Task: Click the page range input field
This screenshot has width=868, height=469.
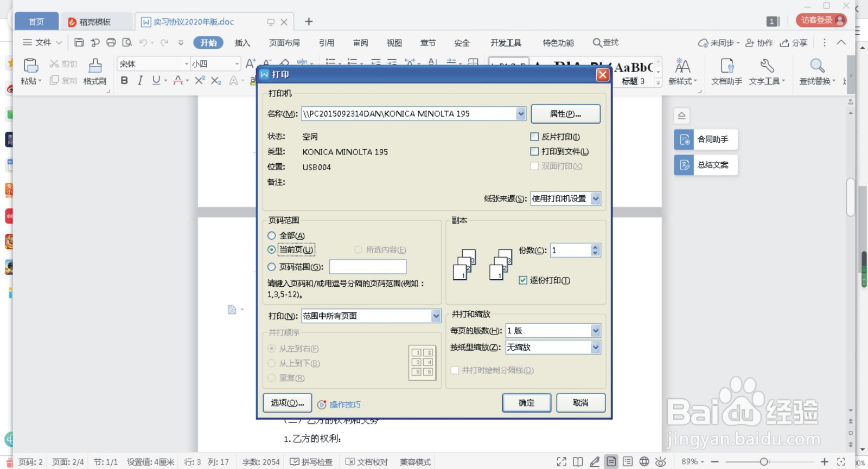Action: (368, 267)
